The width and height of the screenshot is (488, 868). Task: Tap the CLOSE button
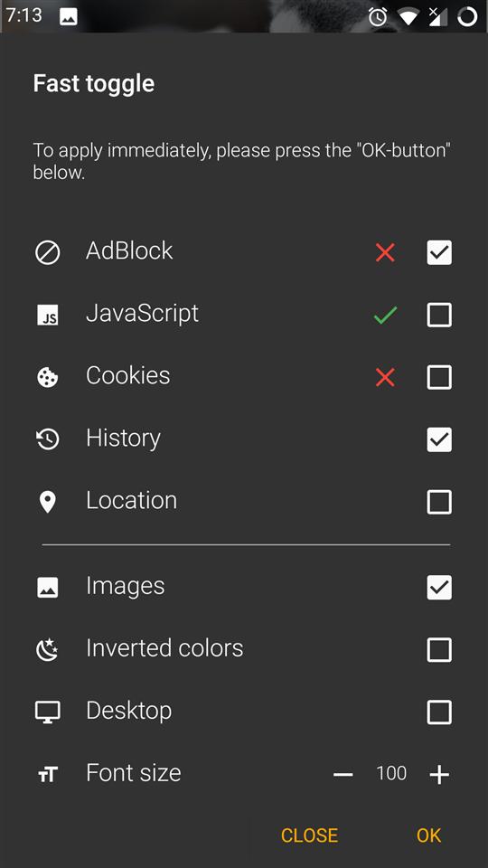[309, 835]
